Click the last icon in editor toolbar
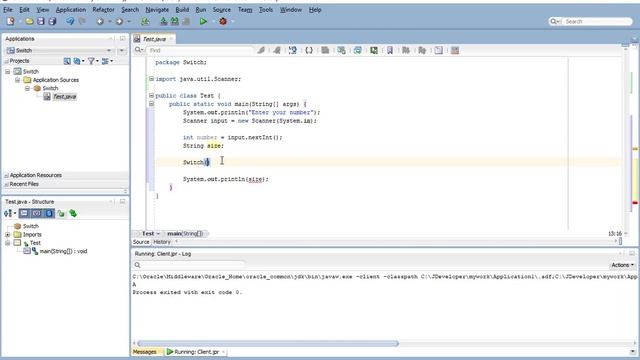The width and height of the screenshot is (640, 360). coord(455,50)
